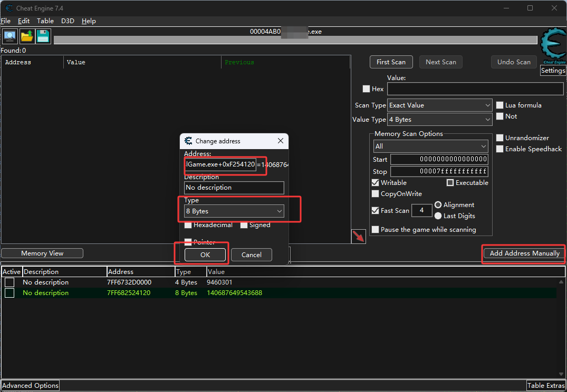Toggle Pointer checkbox in the dialog
Screen dimensions: 567x392
tap(188, 242)
